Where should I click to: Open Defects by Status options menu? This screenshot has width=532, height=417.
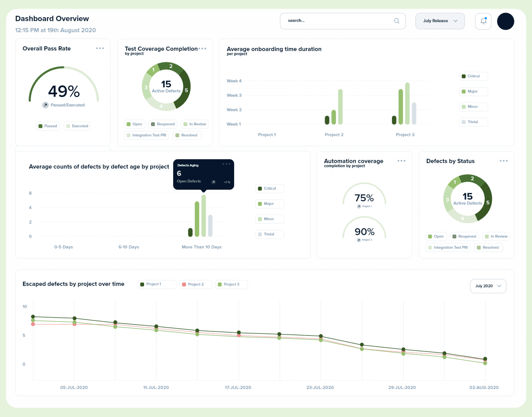[504, 160]
